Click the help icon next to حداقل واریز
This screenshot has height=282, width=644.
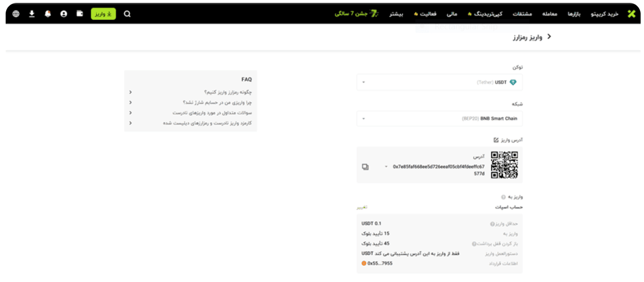(492, 224)
